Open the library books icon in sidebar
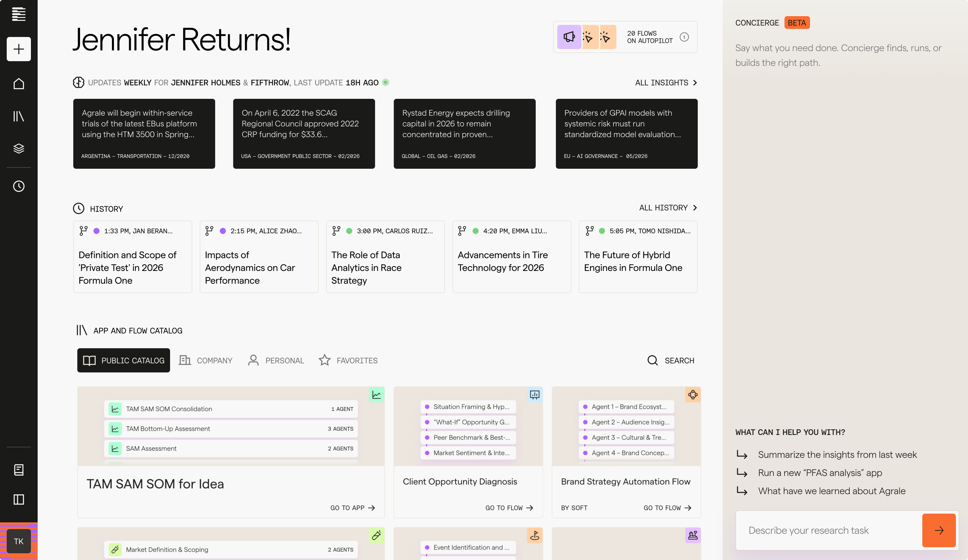Image resolution: width=968 pixels, height=560 pixels. click(x=18, y=116)
